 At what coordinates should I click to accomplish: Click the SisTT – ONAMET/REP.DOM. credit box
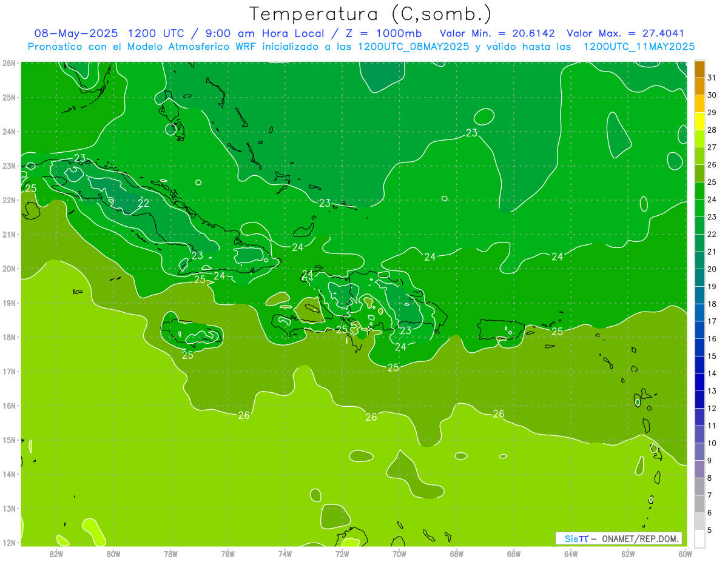click(x=619, y=538)
